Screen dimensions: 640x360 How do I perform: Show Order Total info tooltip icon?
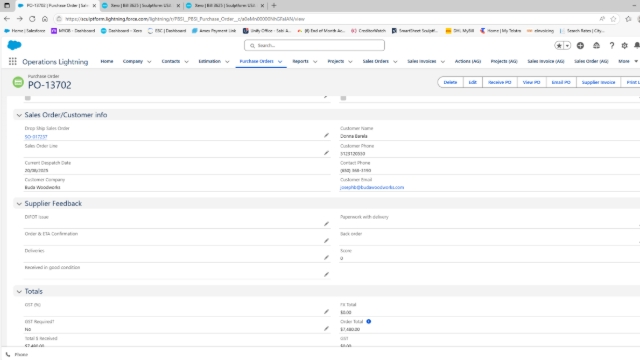pos(369,321)
